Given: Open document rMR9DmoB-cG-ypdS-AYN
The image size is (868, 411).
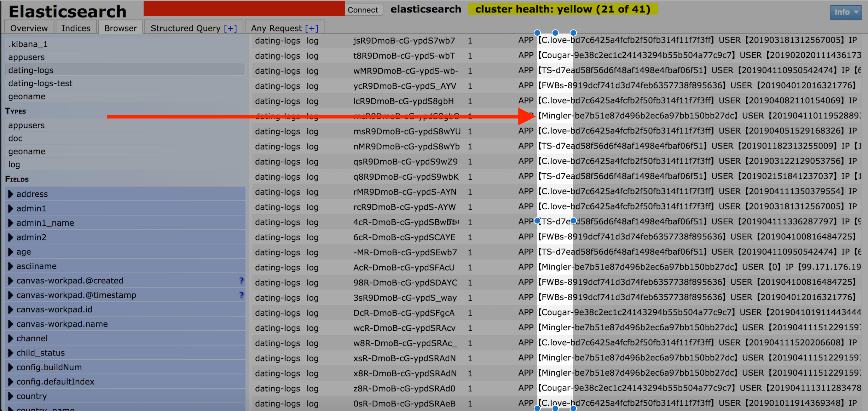Looking at the screenshot, I should [x=405, y=192].
